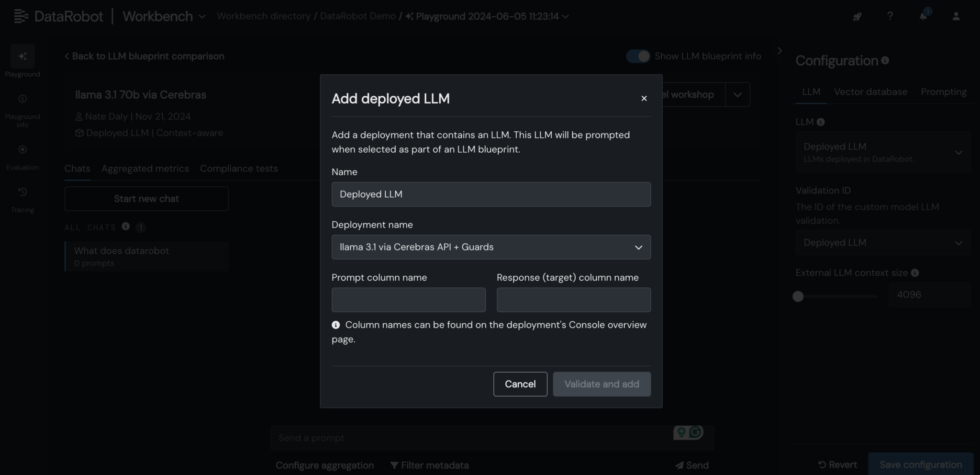Close the Add deployed LLM dialog
Image resolution: width=980 pixels, height=475 pixels.
644,98
